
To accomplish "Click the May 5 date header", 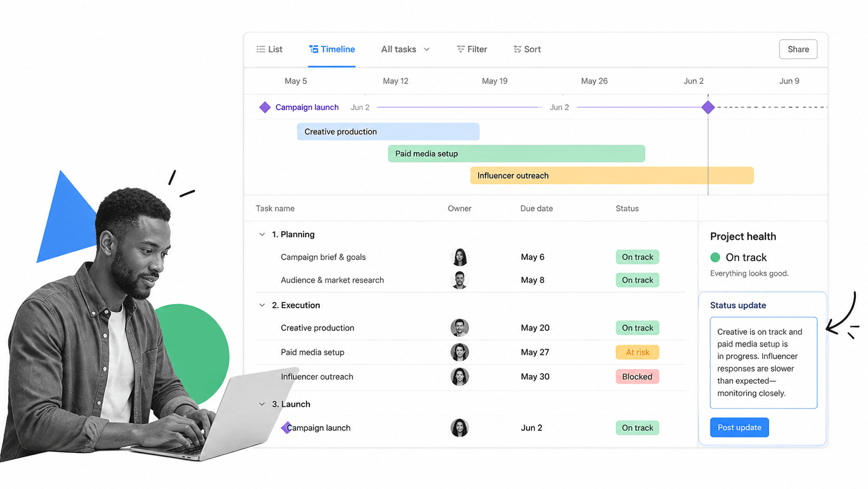I will point(296,81).
